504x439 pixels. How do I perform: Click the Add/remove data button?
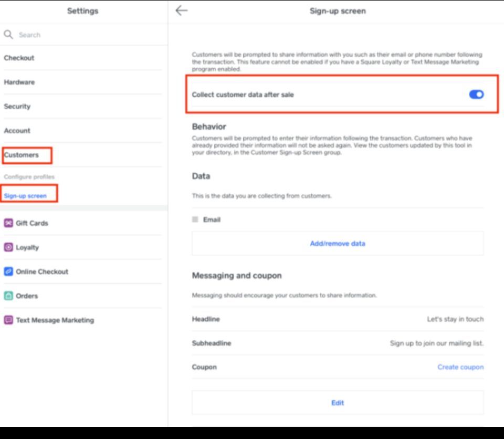click(337, 244)
